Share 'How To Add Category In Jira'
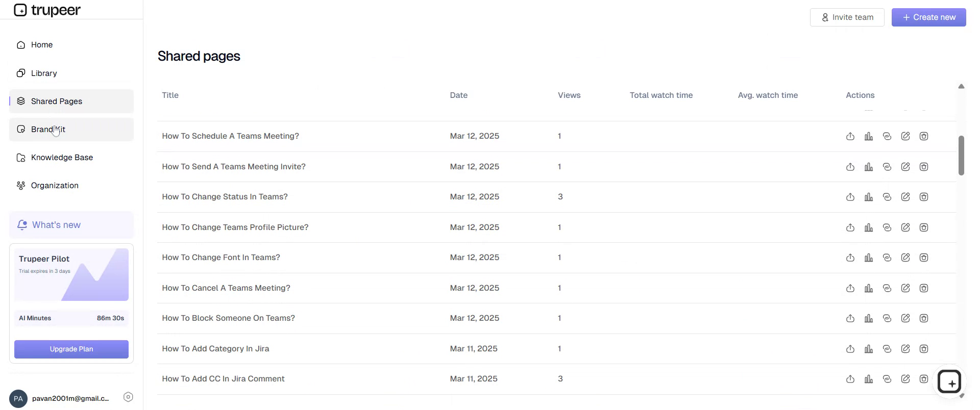 (850, 349)
